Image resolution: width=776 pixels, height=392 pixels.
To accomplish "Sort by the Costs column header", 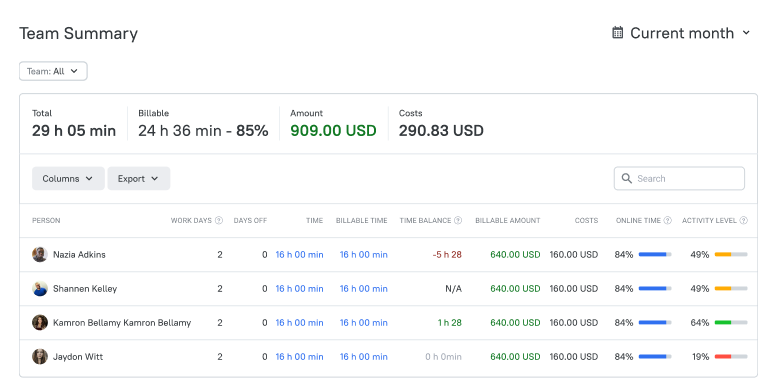I will click(586, 221).
